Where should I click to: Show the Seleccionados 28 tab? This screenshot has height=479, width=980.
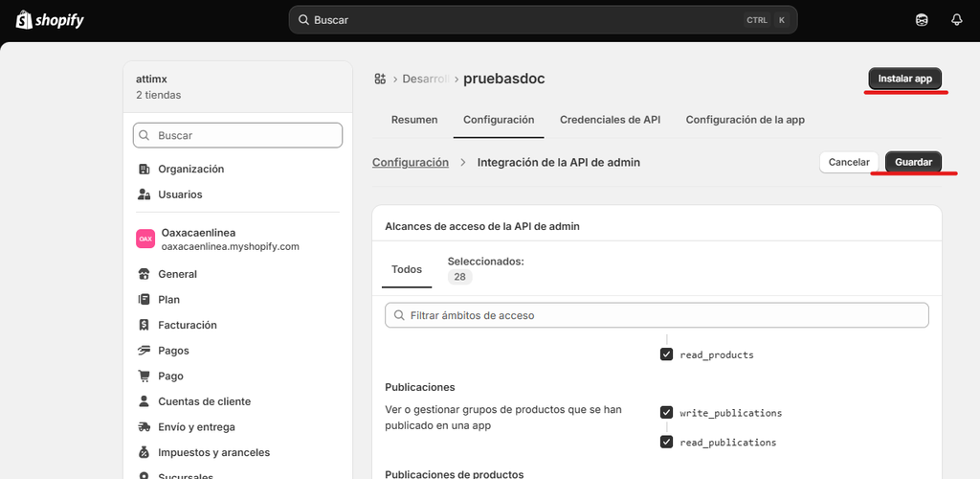point(485,269)
